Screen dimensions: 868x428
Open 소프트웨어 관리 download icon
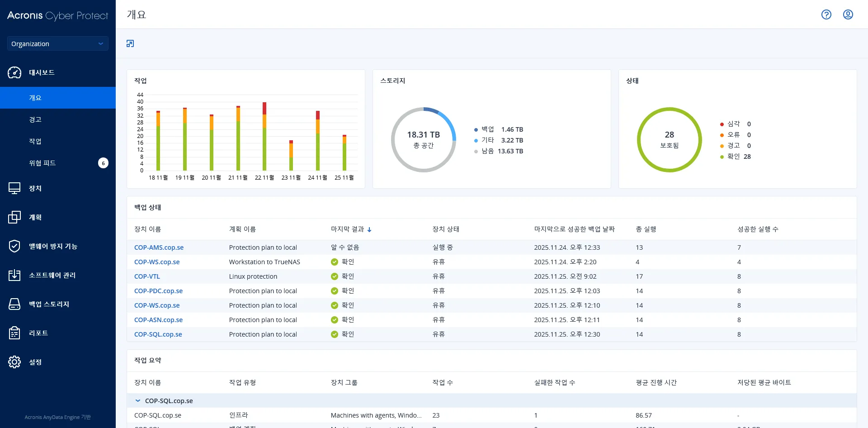(x=14, y=275)
